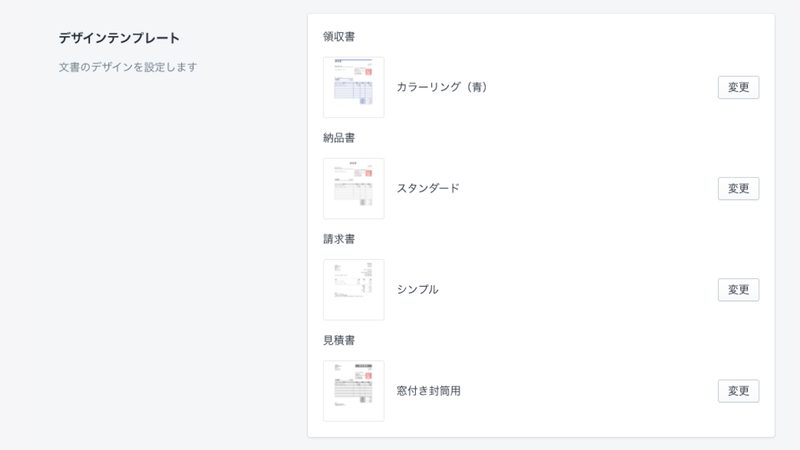The height and width of the screenshot is (450, 800).
Task: Click 変更 button for 納品書 template
Action: coord(738,188)
